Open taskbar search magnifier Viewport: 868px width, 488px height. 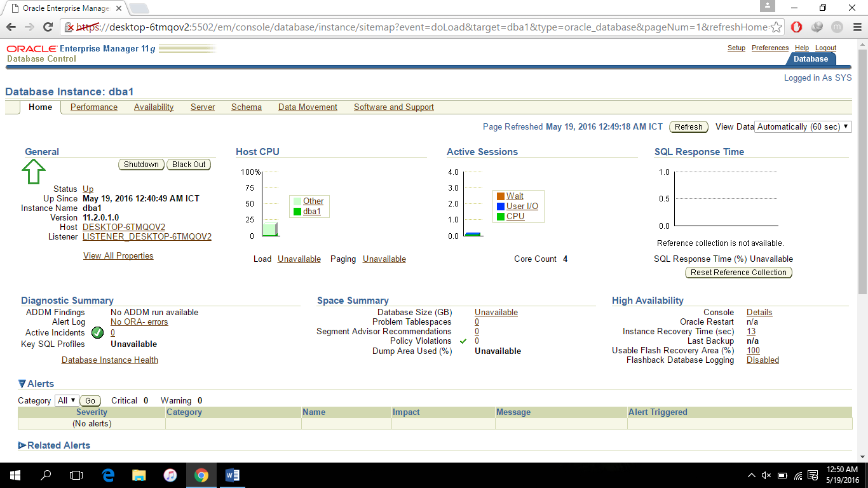click(46, 475)
